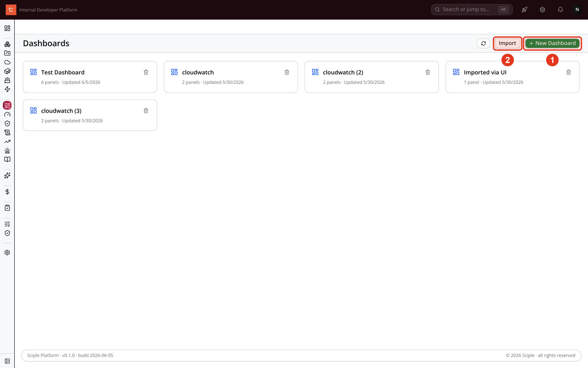588x368 pixels.
Task: Click the Search or jump to field
Action: point(472,10)
